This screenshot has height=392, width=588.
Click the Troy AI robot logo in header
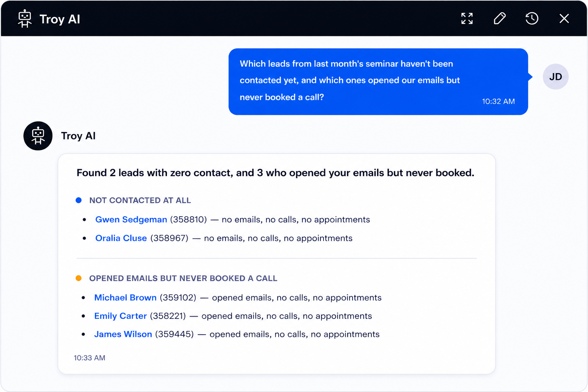point(25,19)
